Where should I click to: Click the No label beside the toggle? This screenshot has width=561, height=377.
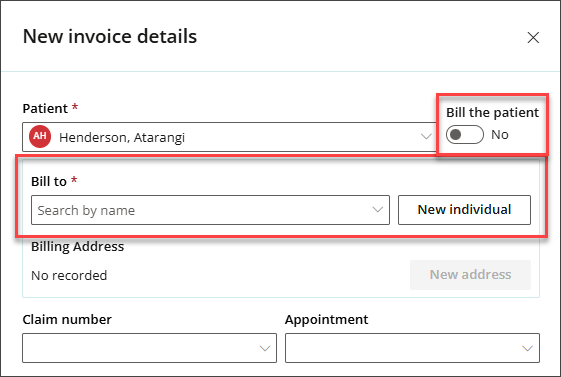tap(500, 135)
